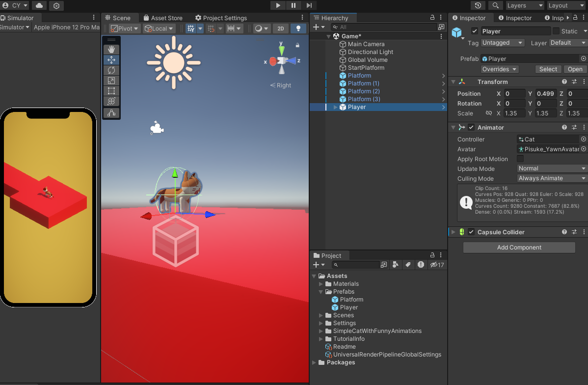Open Culling Mode dropdown
This screenshot has height=385, width=588.
pos(552,178)
